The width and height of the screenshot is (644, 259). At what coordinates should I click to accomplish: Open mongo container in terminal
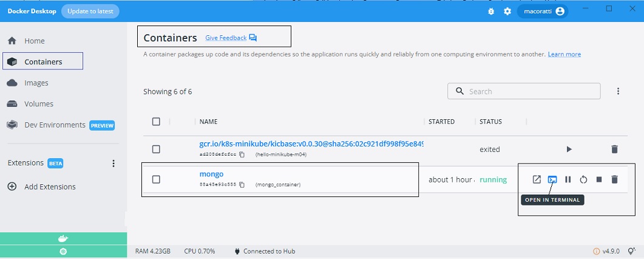552,179
